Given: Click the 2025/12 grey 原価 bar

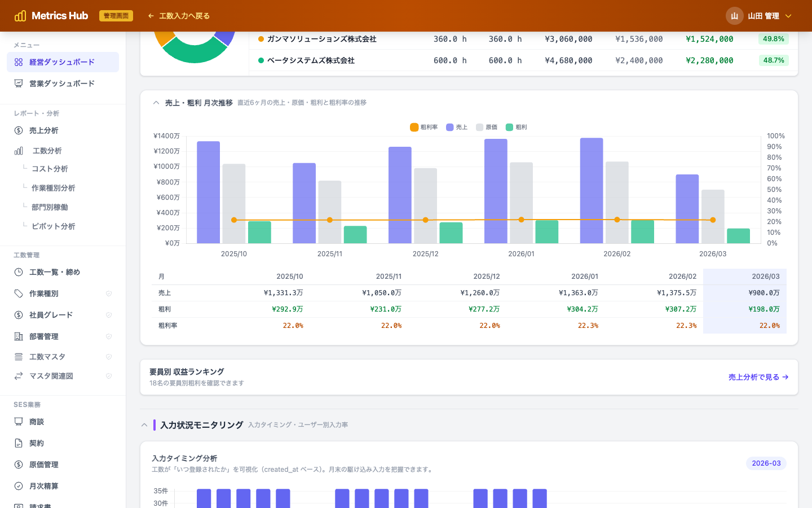Looking at the screenshot, I should [x=426, y=206].
